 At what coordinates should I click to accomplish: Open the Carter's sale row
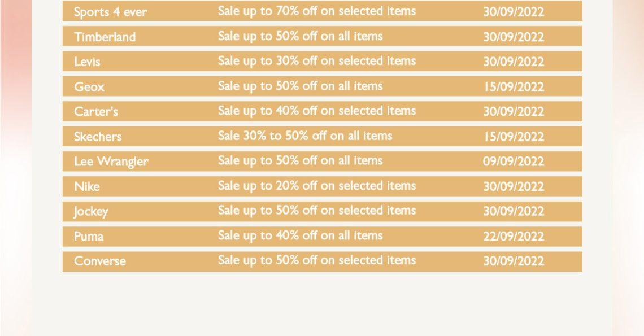[x=322, y=111]
